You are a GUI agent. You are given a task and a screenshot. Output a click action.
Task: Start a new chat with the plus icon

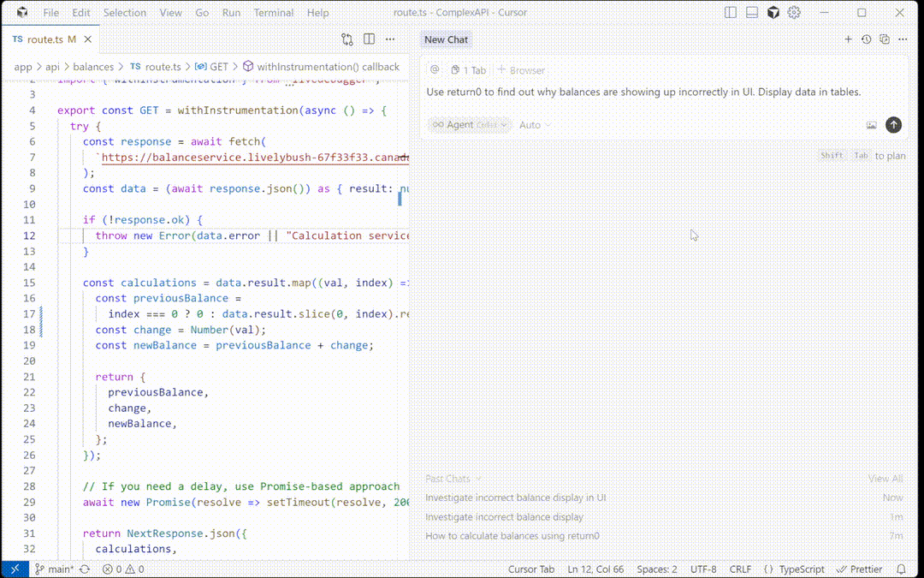tap(848, 39)
